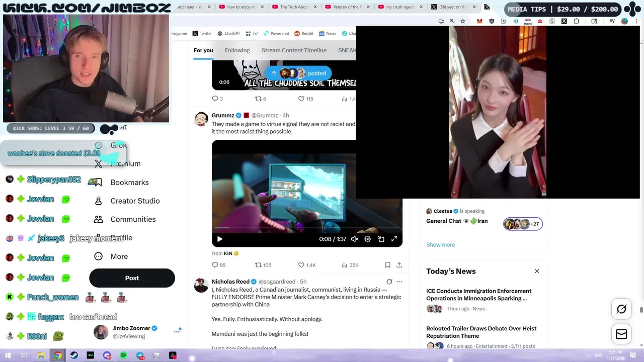Click Show more under live spaces
This screenshot has width=644, height=362.
[440, 245]
